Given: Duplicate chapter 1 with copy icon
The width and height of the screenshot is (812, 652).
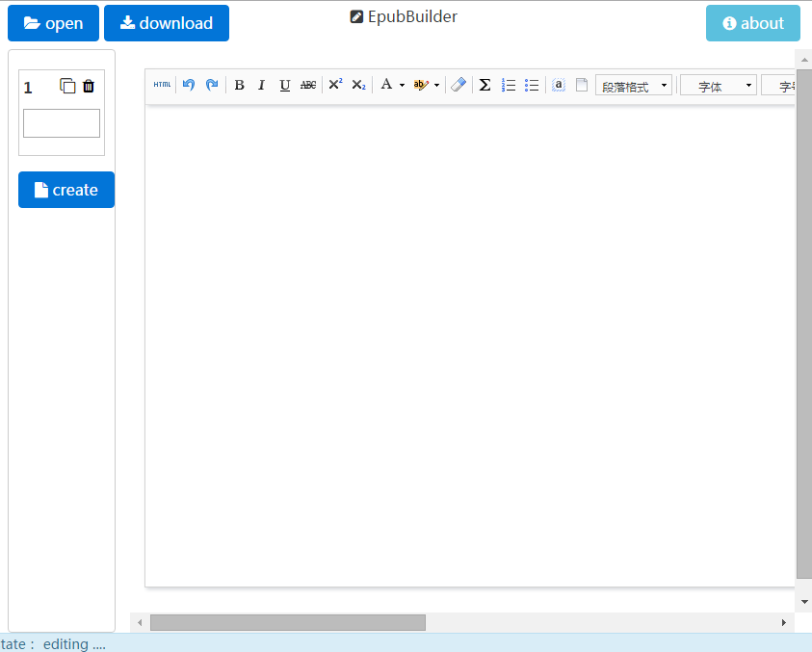Looking at the screenshot, I should point(67,86).
